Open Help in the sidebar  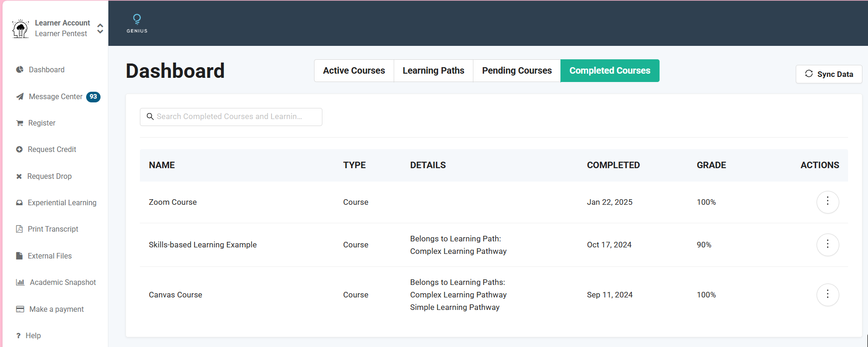[33, 335]
